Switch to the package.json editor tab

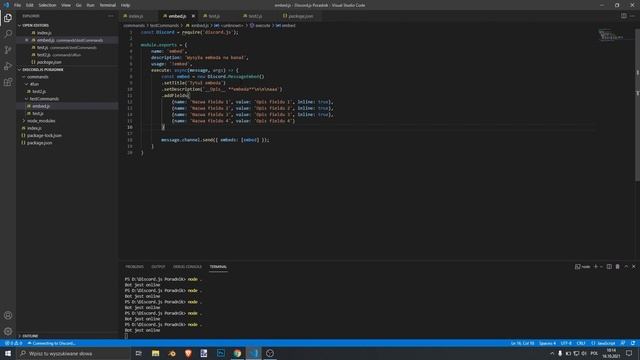point(300,16)
